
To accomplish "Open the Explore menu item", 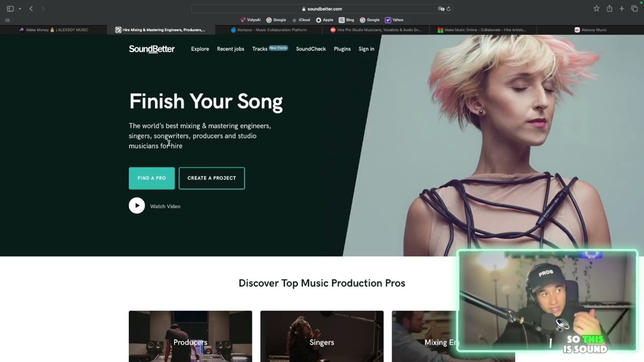I will pos(200,49).
